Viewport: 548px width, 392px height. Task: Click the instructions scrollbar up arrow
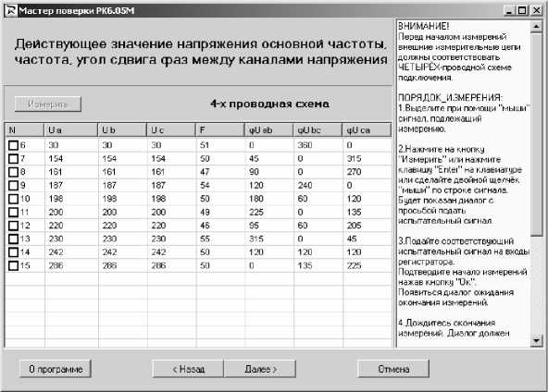pyautogui.click(x=536, y=26)
